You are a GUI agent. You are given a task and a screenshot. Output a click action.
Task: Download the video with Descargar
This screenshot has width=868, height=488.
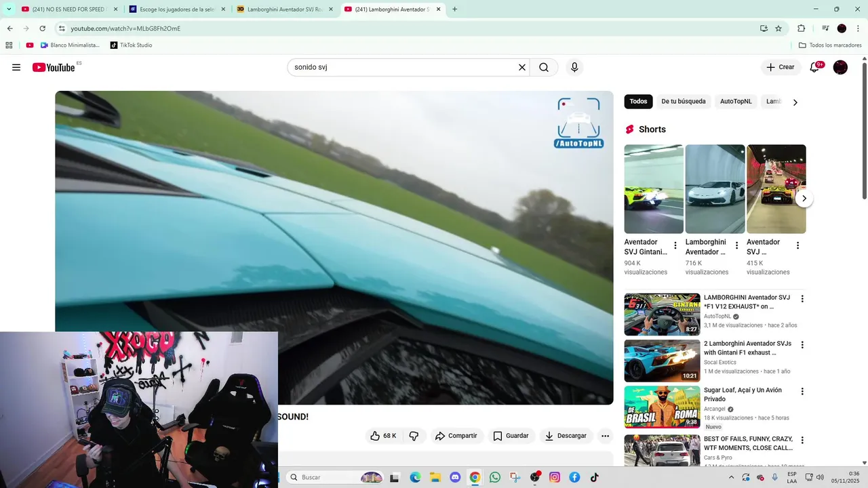pyautogui.click(x=566, y=436)
